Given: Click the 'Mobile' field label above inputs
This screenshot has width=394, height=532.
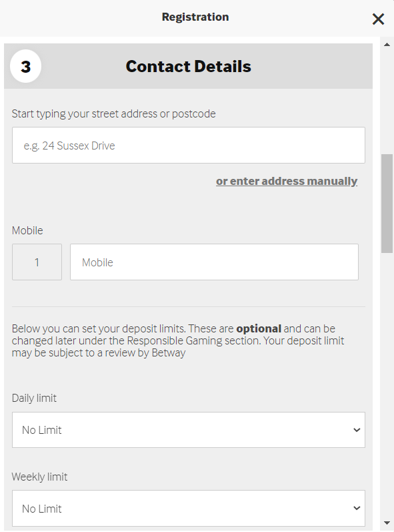Looking at the screenshot, I should point(27,231).
